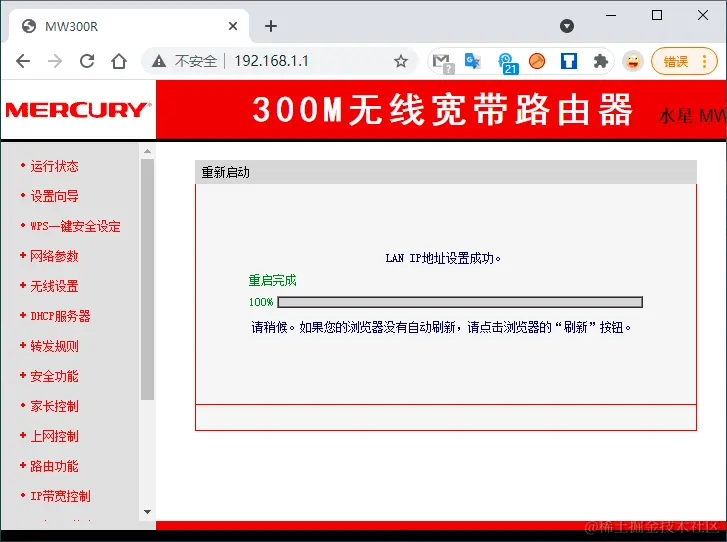Bookmark this page with the star icon
The width and height of the screenshot is (727, 542).
coord(401,61)
